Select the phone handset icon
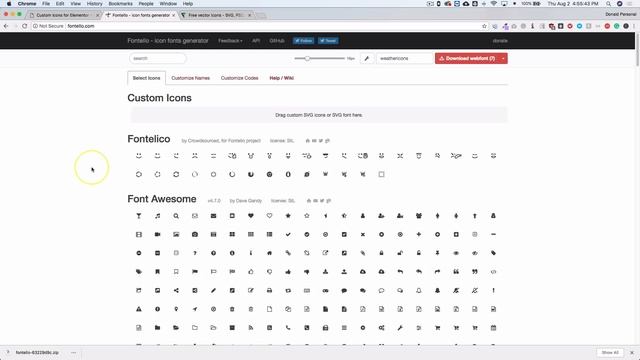 288,328
